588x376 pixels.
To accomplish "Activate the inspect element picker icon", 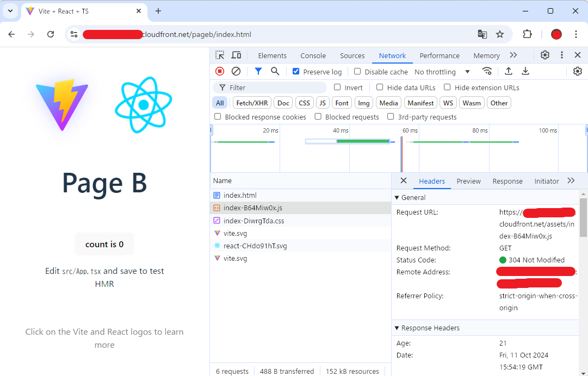I will [220, 55].
